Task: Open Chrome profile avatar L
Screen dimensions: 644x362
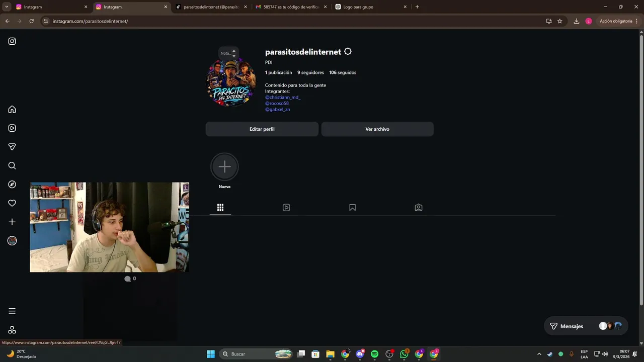Action: point(589,21)
